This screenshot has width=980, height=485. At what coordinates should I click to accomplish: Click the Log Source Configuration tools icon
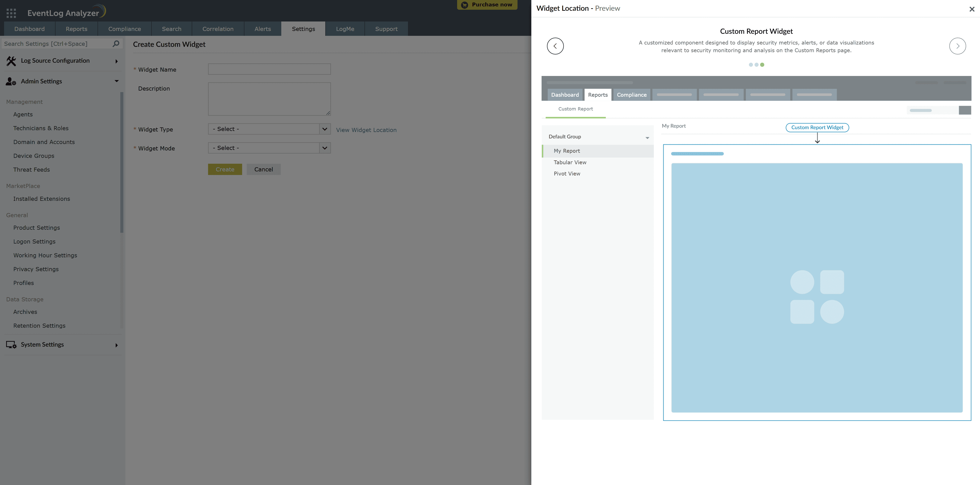(11, 61)
